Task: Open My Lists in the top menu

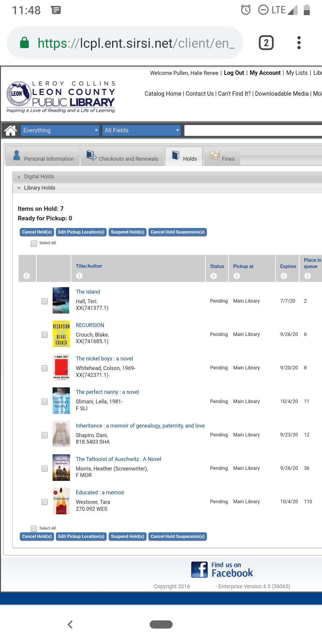Action: [x=297, y=73]
